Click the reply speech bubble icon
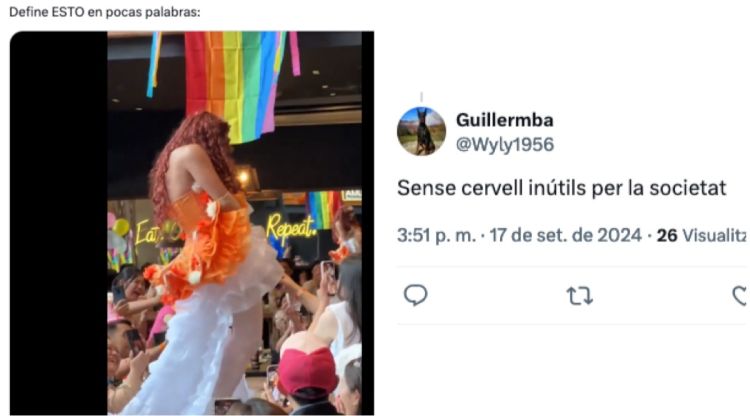The image size is (750, 416). 415,295
